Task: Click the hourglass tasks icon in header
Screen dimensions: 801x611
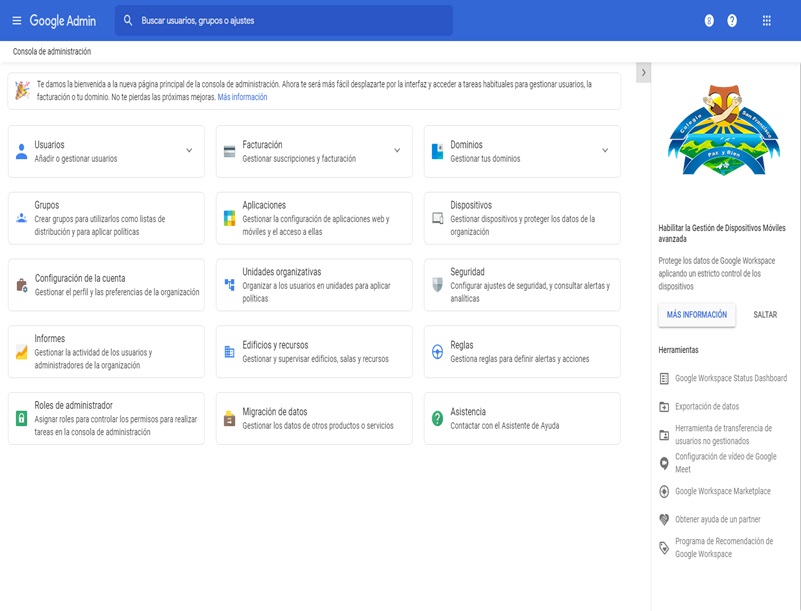Action: (709, 20)
